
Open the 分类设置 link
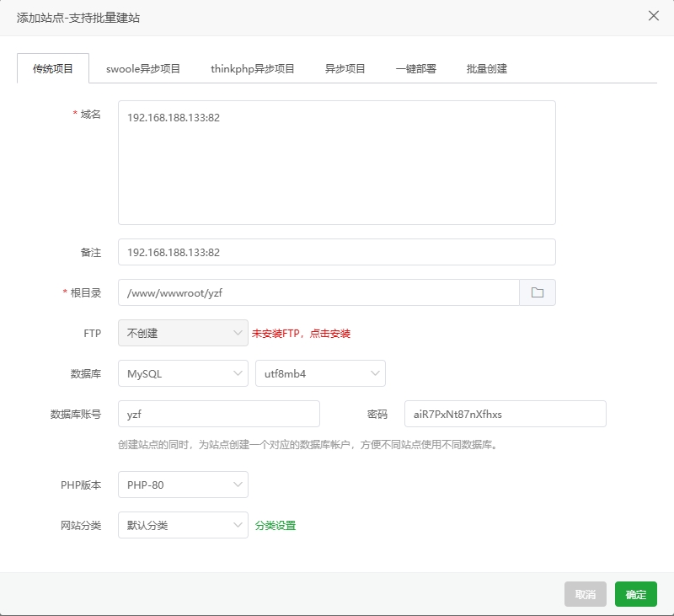click(x=275, y=526)
